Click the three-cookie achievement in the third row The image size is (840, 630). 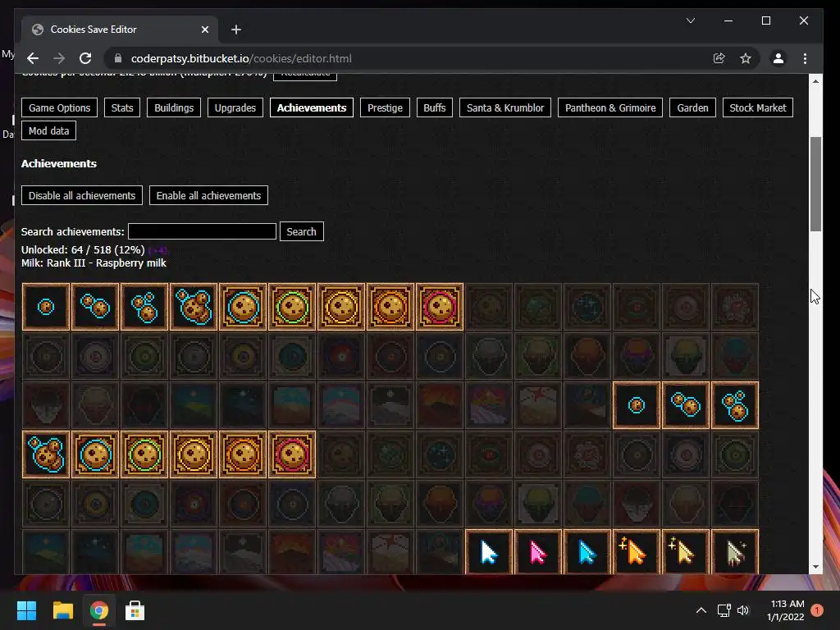(735, 405)
